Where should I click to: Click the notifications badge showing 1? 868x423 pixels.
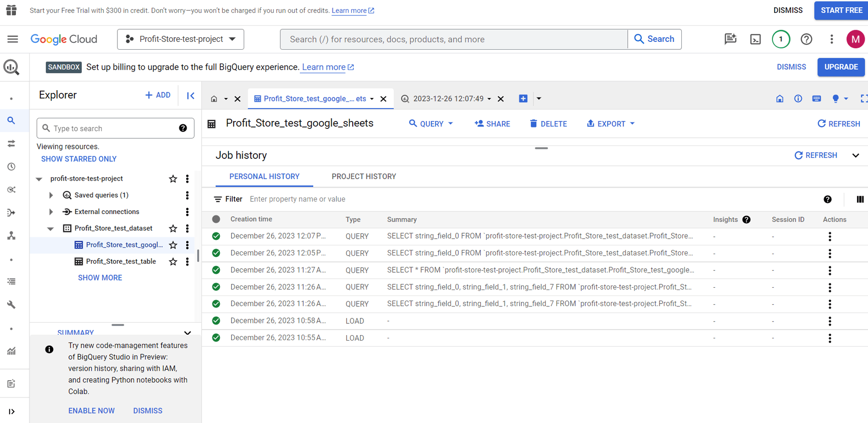click(781, 39)
